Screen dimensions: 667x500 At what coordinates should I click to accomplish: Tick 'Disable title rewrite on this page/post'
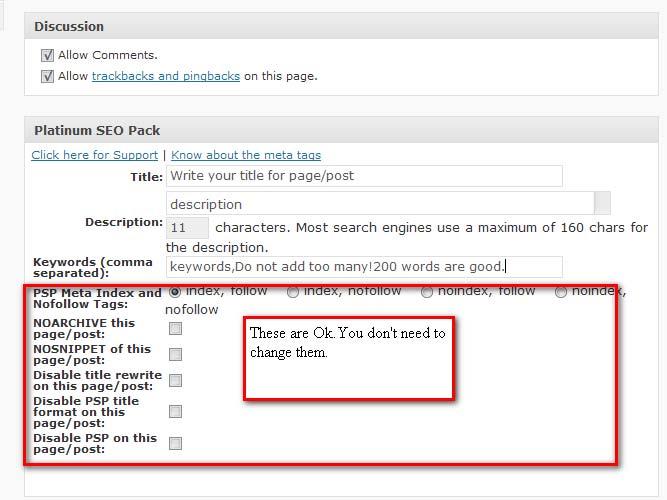click(175, 380)
